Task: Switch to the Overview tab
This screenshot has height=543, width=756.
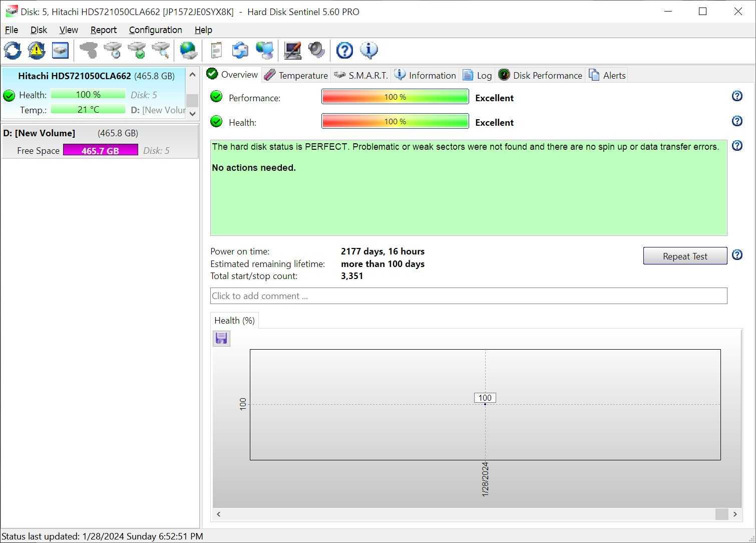Action: [232, 74]
